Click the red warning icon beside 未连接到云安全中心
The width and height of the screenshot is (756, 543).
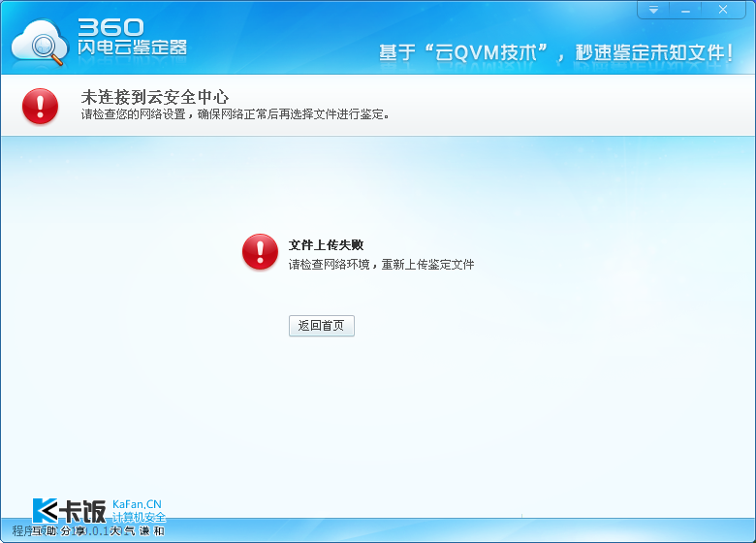pos(40,106)
